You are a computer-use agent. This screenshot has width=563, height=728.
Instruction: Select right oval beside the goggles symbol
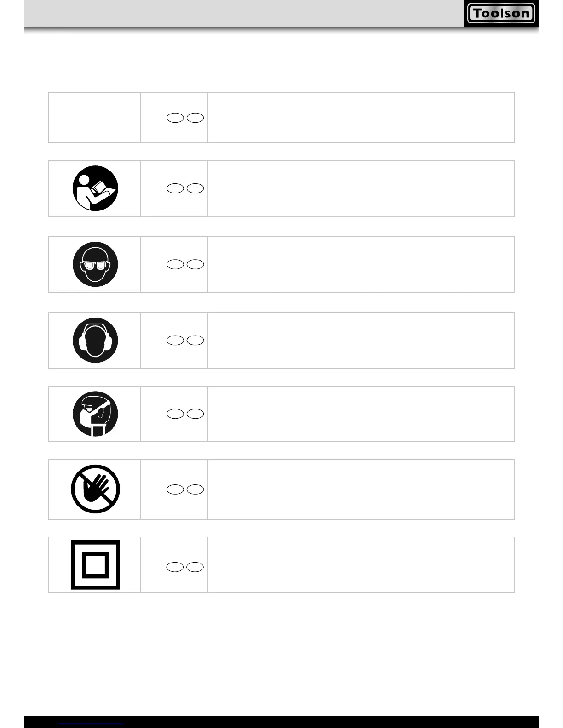tap(195, 264)
